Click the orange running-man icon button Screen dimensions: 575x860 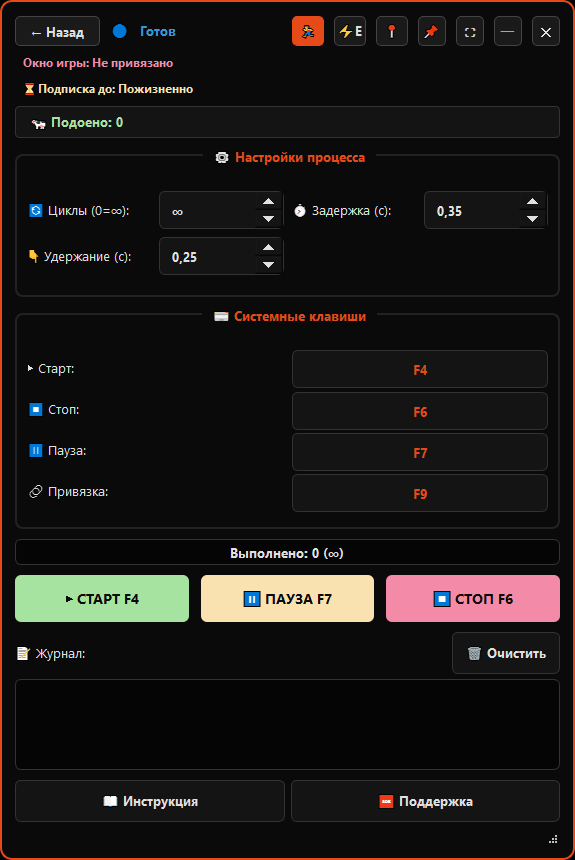click(308, 31)
